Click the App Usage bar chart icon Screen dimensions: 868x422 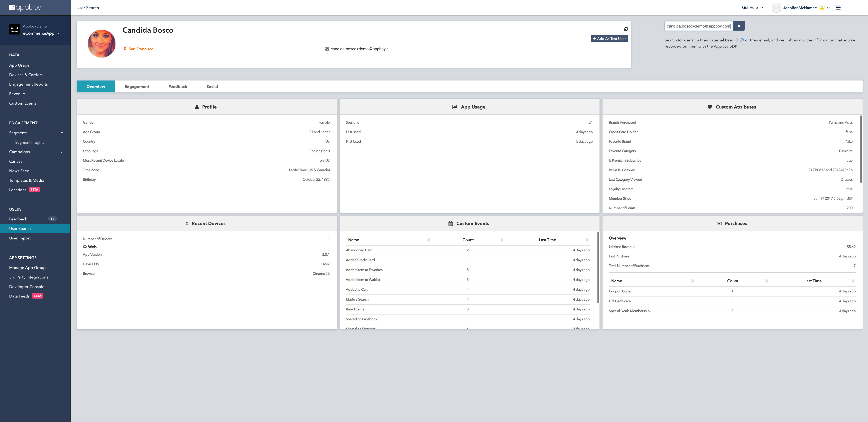click(x=455, y=107)
